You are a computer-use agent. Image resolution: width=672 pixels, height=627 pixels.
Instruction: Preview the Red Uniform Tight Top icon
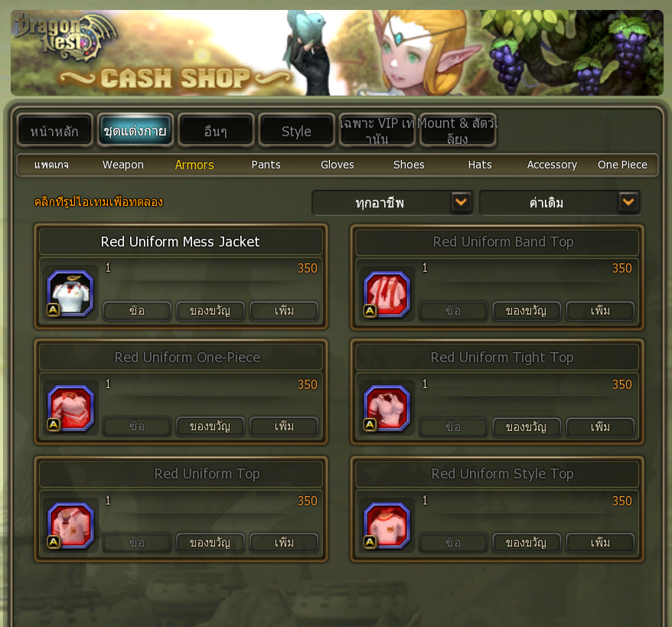coord(387,408)
